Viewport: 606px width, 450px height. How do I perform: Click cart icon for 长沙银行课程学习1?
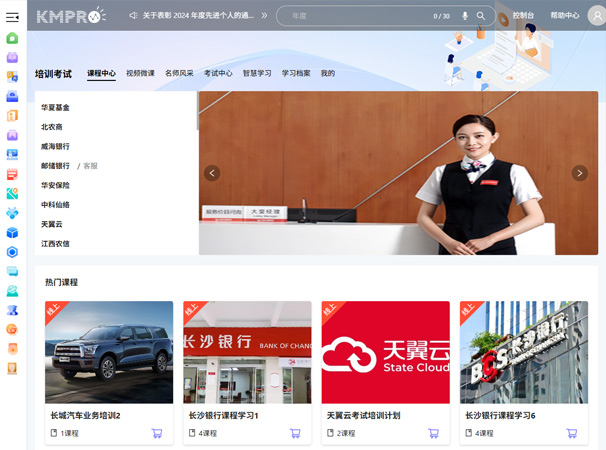(295, 433)
